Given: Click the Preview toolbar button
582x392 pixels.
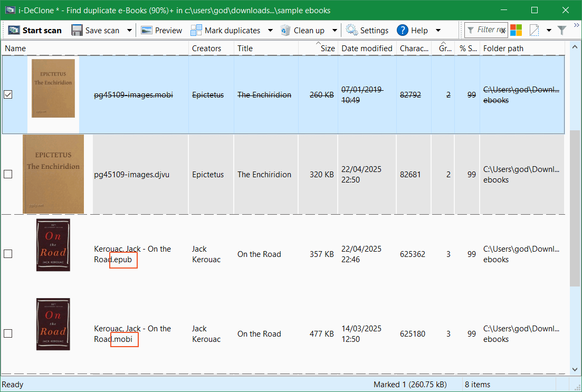Looking at the screenshot, I should click(161, 31).
